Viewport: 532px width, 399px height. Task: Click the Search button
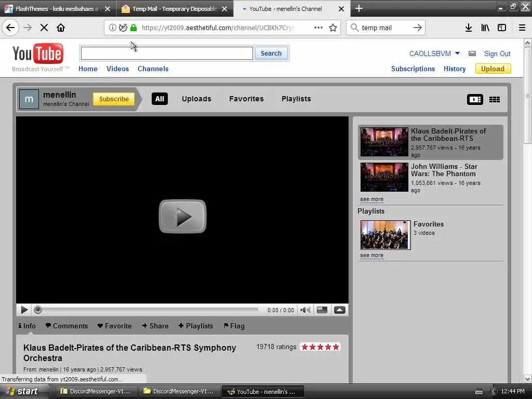pos(271,54)
